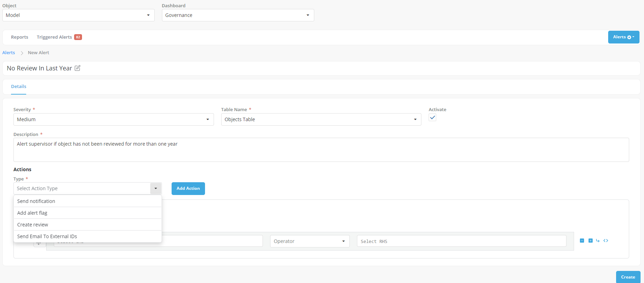Choose Send notification from action type list
The image size is (644, 283).
(x=36, y=201)
